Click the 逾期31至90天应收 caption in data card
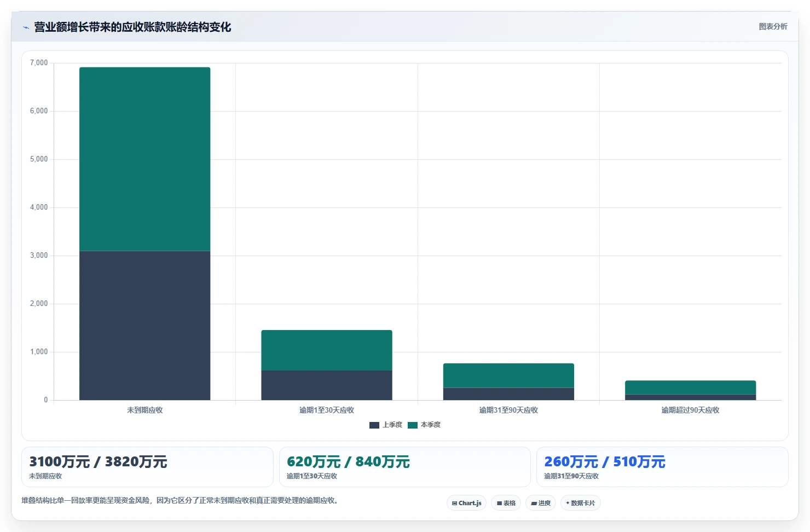Viewport: 810px width, 532px height. (x=571, y=476)
